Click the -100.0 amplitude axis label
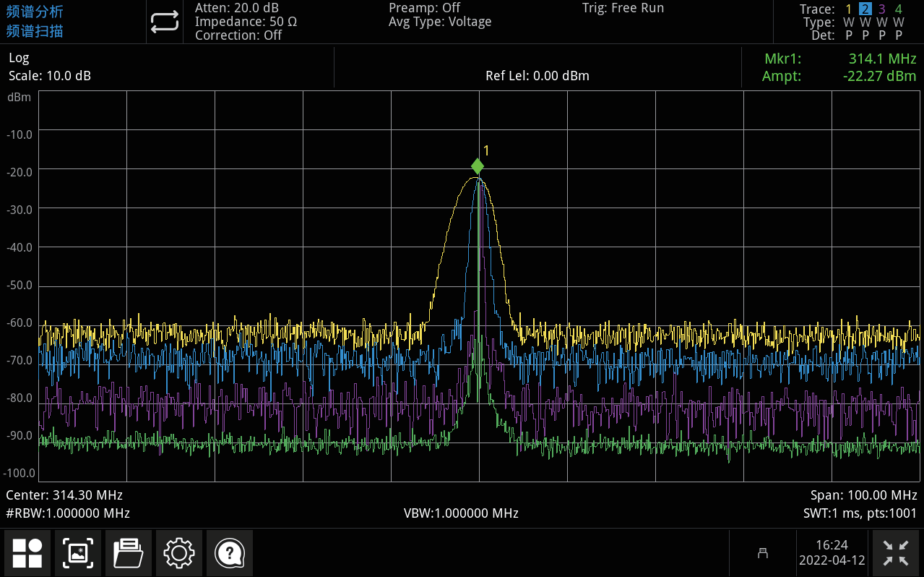924x577 pixels. [19, 474]
